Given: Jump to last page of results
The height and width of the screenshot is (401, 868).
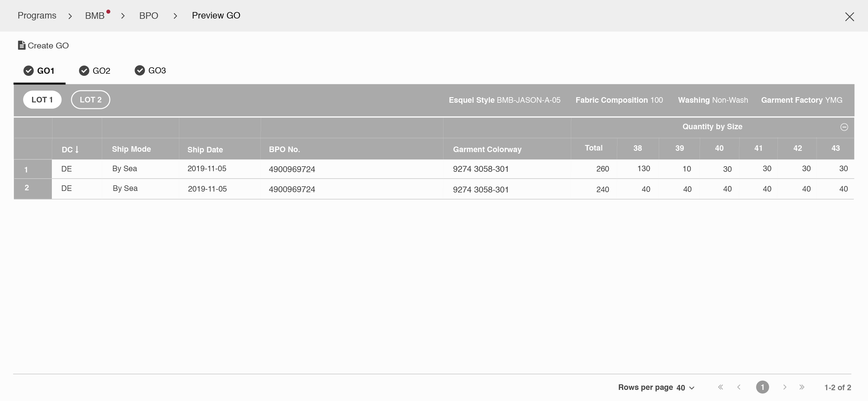Looking at the screenshot, I should 802,387.
